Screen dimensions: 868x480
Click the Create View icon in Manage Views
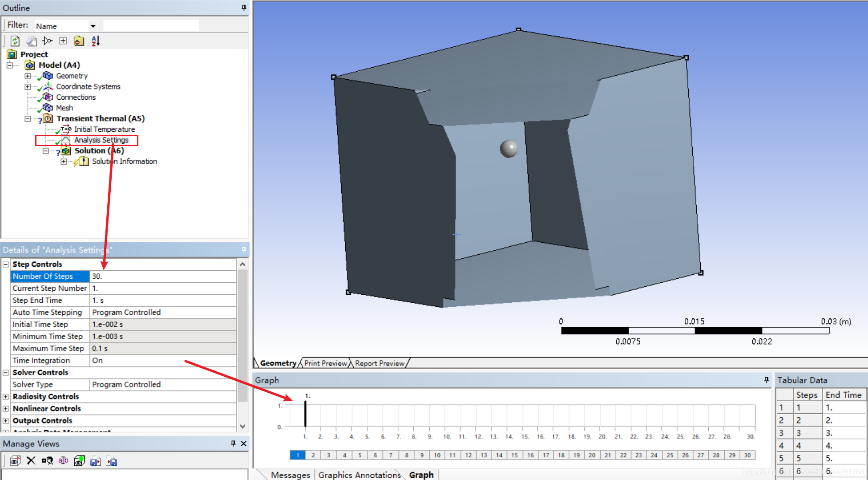point(15,461)
